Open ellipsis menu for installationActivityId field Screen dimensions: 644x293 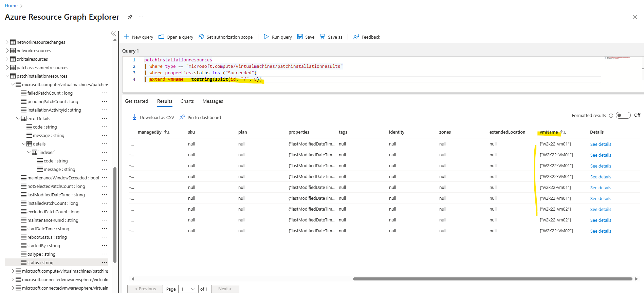coord(105,110)
